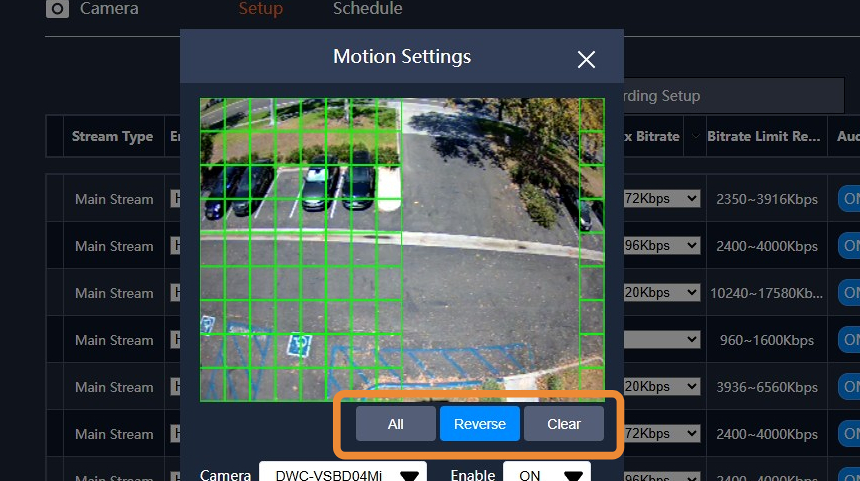Click the Stream Type column header
The width and height of the screenshot is (860, 481).
[x=112, y=136]
